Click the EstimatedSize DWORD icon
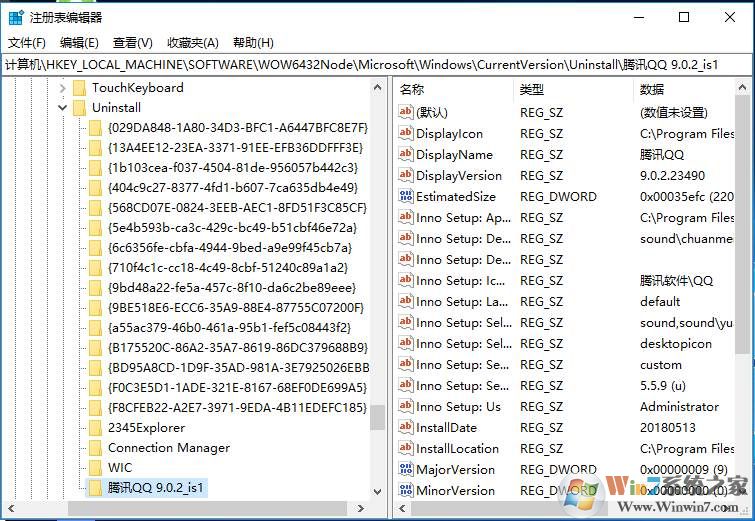Image resolution: width=755 pixels, height=521 pixels. [x=406, y=196]
